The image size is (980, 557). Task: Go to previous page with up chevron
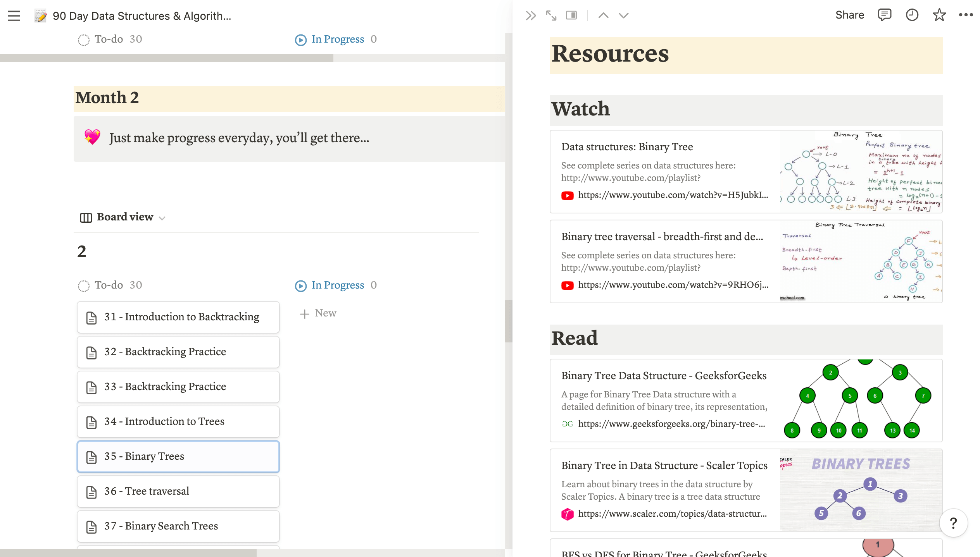[603, 15]
